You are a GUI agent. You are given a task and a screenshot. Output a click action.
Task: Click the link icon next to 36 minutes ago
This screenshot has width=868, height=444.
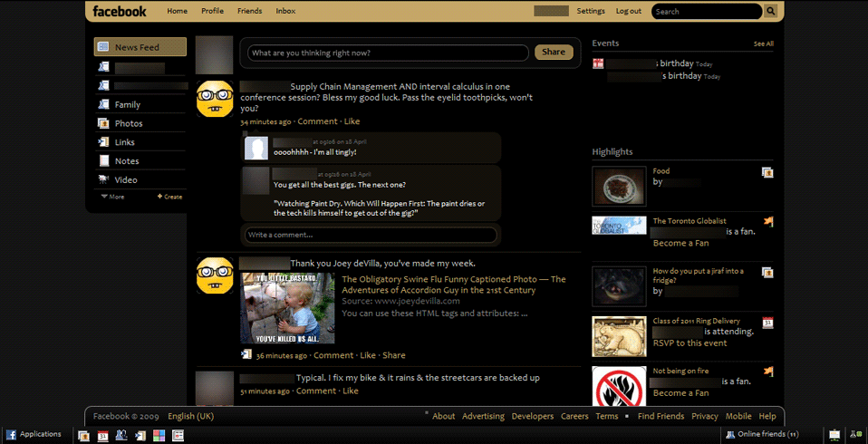coord(246,354)
